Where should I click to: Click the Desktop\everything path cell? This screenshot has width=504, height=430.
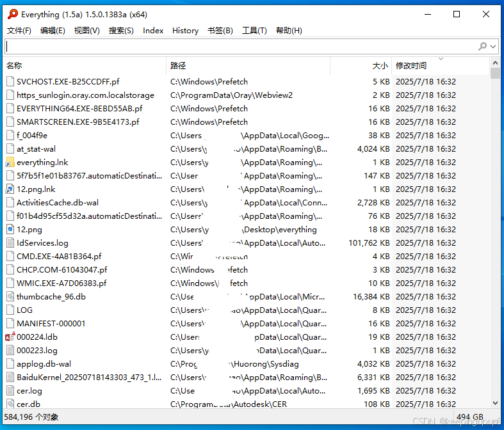coord(243,229)
